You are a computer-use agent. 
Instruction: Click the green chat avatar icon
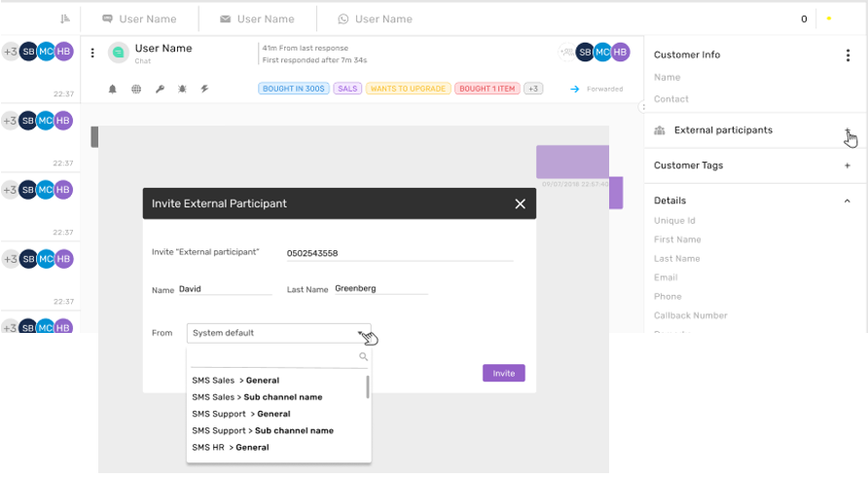click(x=118, y=53)
